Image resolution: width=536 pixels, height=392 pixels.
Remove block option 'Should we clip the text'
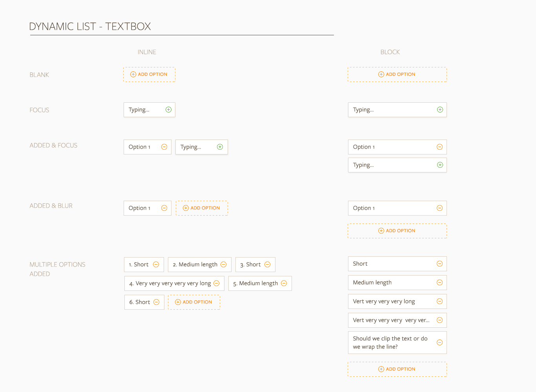click(x=439, y=343)
